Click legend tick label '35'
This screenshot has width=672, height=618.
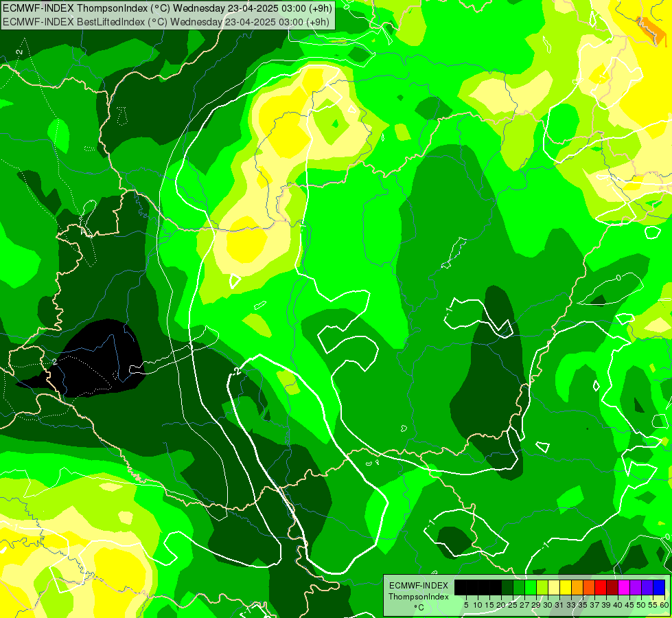pos(583,605)
